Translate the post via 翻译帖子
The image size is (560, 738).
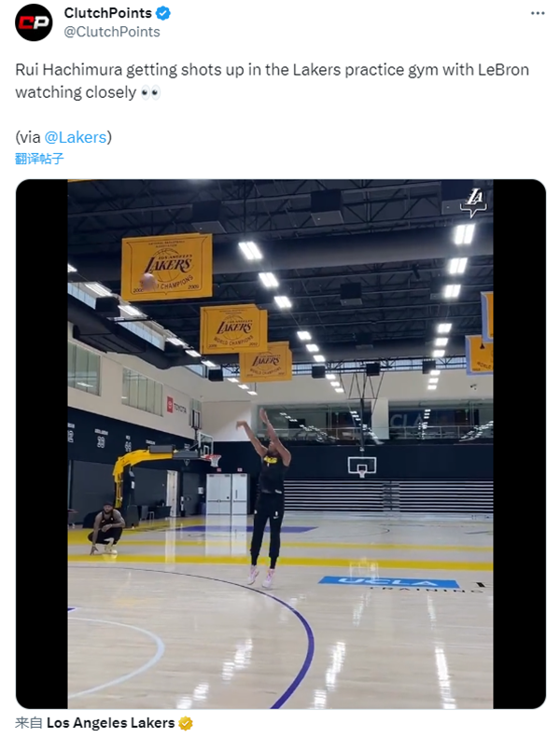39,158
